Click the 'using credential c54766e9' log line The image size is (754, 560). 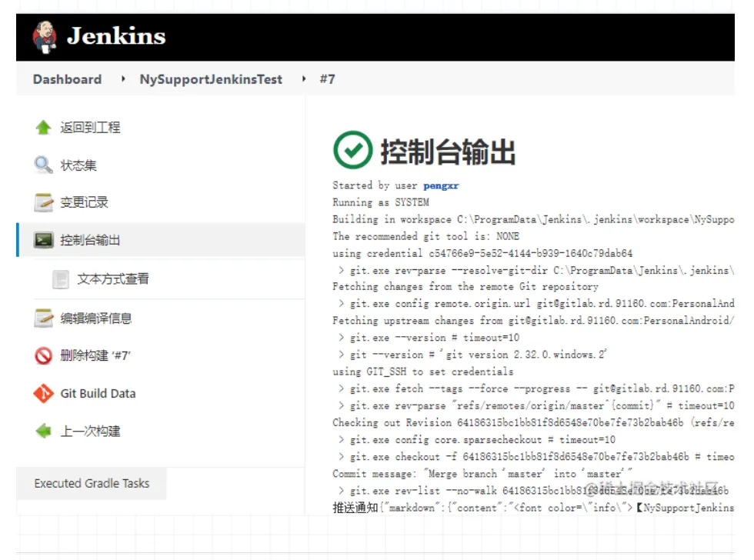click(x=482, y=253)
